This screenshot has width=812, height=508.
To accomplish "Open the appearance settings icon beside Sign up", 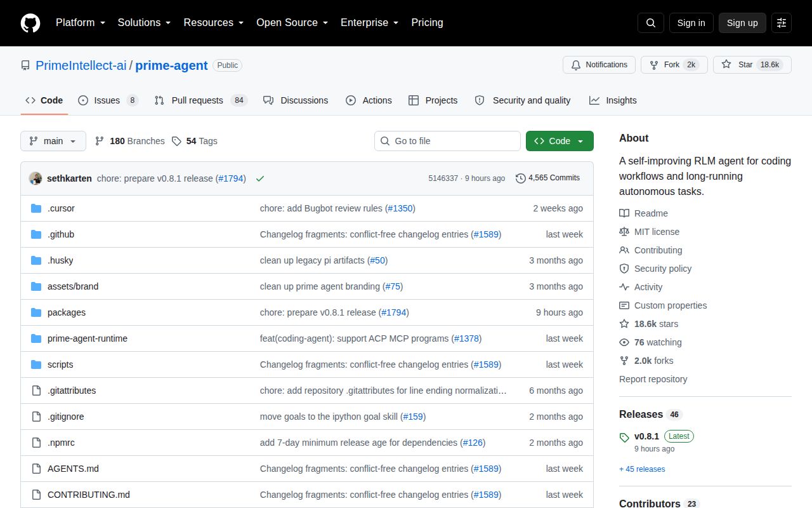I will pyautogui.click(x=782, y=23).
